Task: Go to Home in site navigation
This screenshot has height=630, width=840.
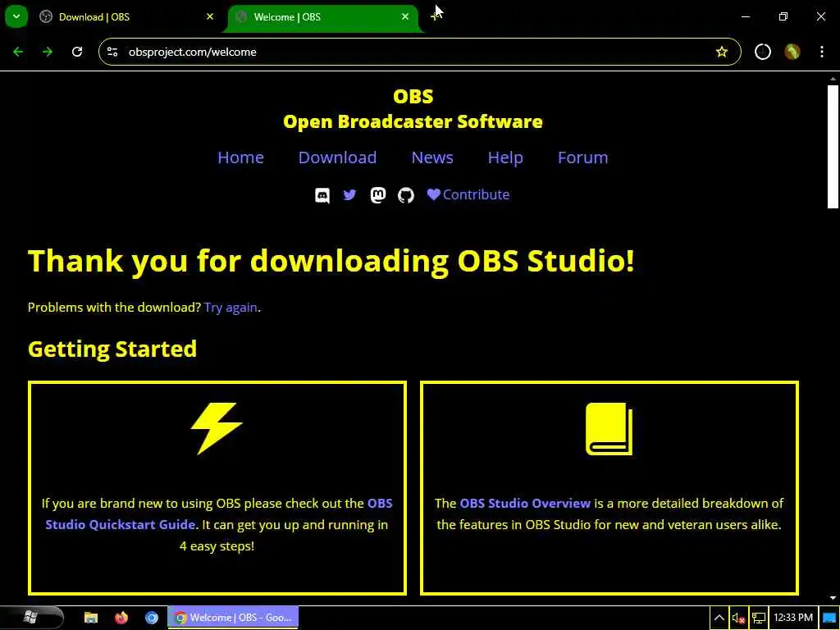Action: click(240, 157)
